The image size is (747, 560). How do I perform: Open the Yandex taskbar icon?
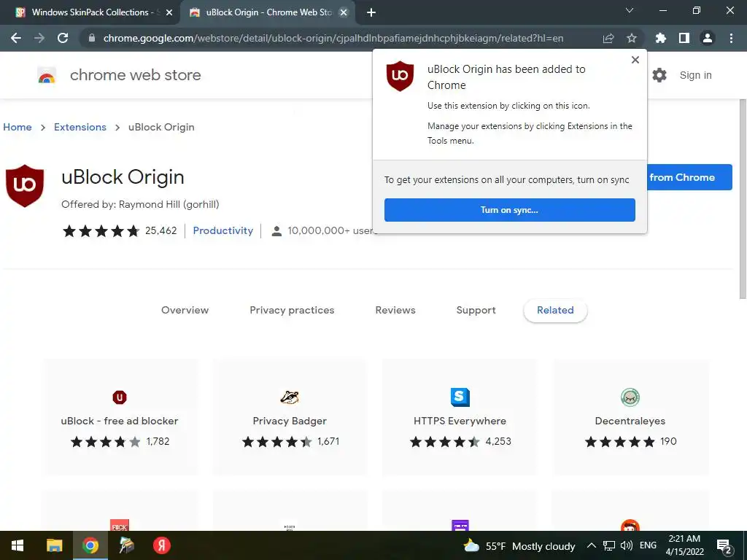[x=161, y=545]
